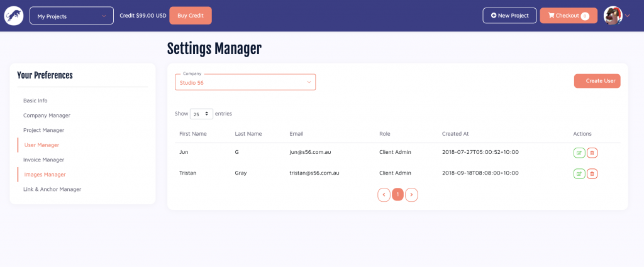Start a New Project

point(509,16)
